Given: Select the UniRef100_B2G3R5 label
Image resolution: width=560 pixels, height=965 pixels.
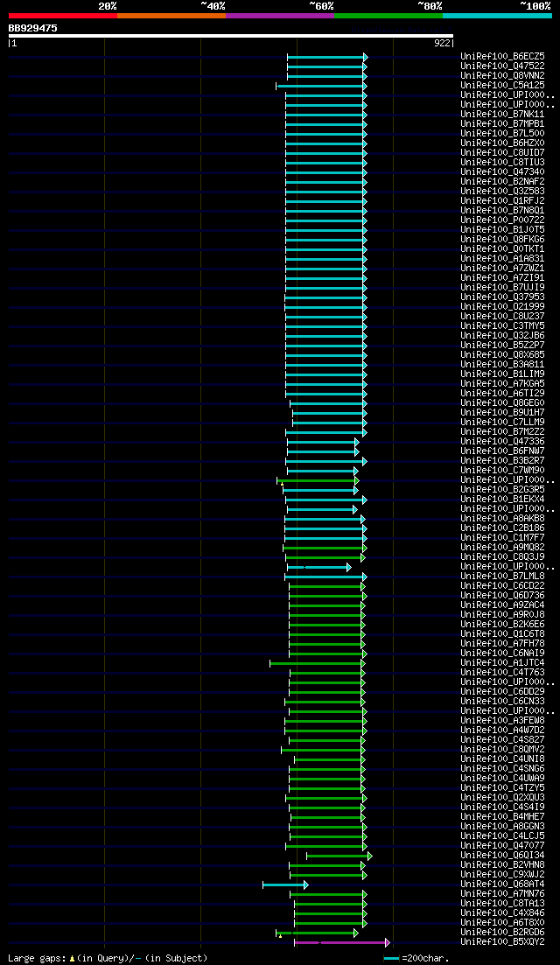Looking at the screenshot, I should tap(502, 489).
